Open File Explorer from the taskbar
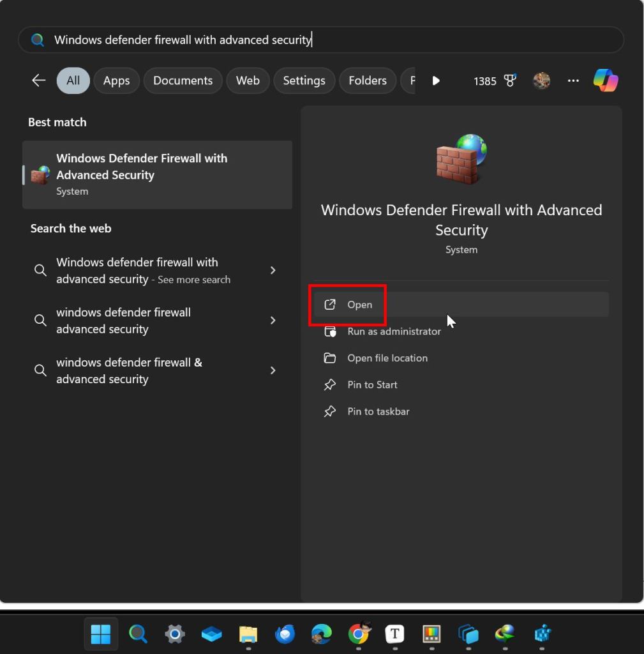This screenshot has width=644, height=654. click(248, 634)
